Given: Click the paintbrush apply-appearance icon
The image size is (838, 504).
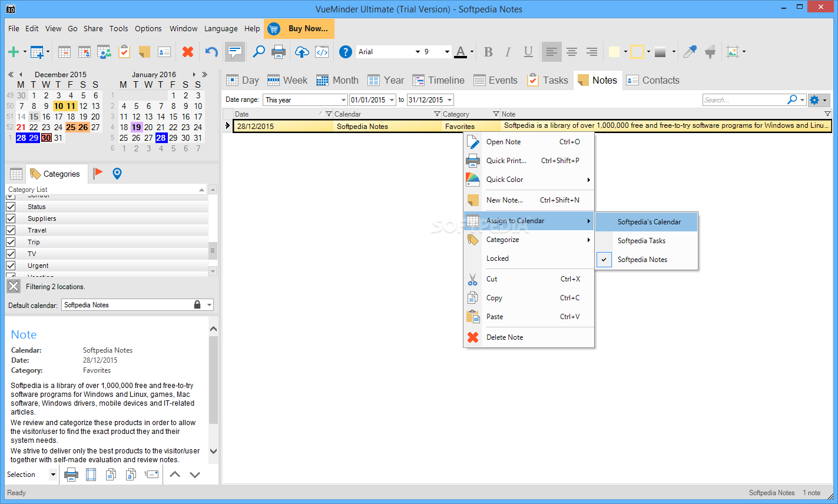Looking at the screenshot, I should pos(710,52).
